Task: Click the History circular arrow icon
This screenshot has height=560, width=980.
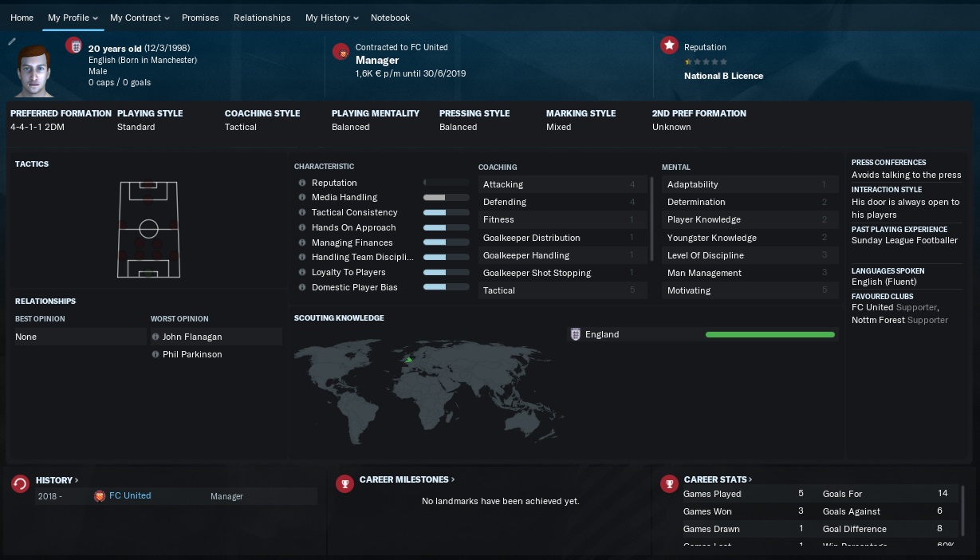Action: [21, 484]
